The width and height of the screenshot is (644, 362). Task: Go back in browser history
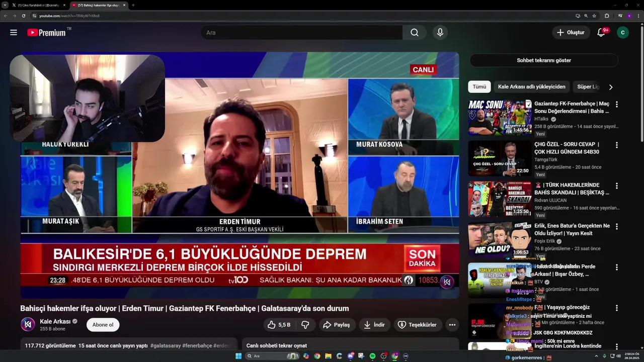pos(6,16)
